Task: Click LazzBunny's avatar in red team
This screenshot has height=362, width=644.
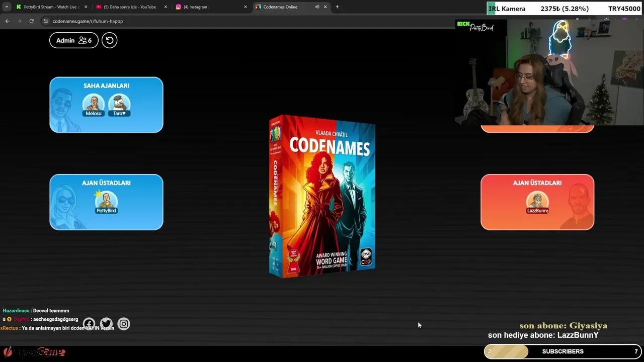Action: point(537,200)
